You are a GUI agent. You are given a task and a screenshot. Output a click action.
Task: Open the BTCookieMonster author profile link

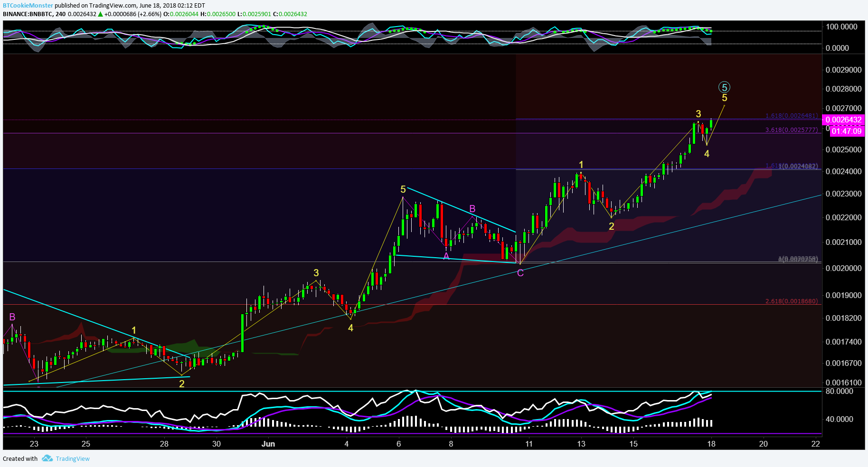point(28,6)
